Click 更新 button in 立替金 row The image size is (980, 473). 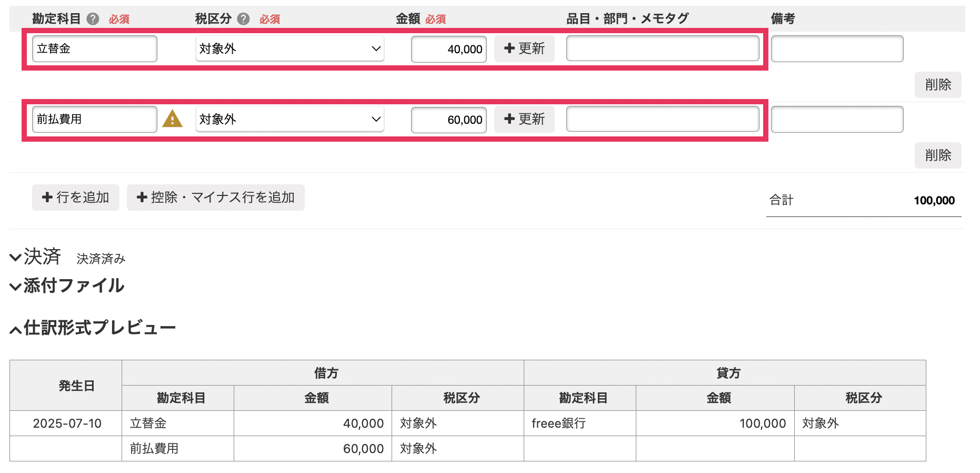point(524,48)
